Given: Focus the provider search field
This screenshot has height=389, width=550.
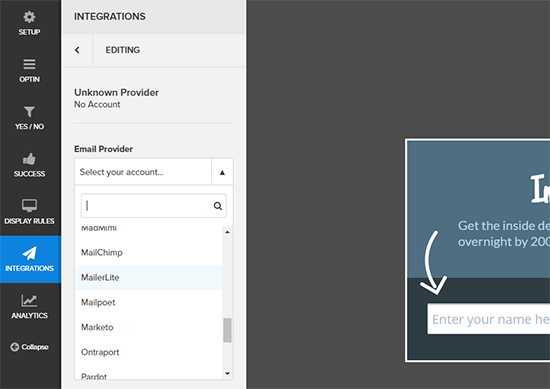Looking at the screenshot, I should pos(154,206).
